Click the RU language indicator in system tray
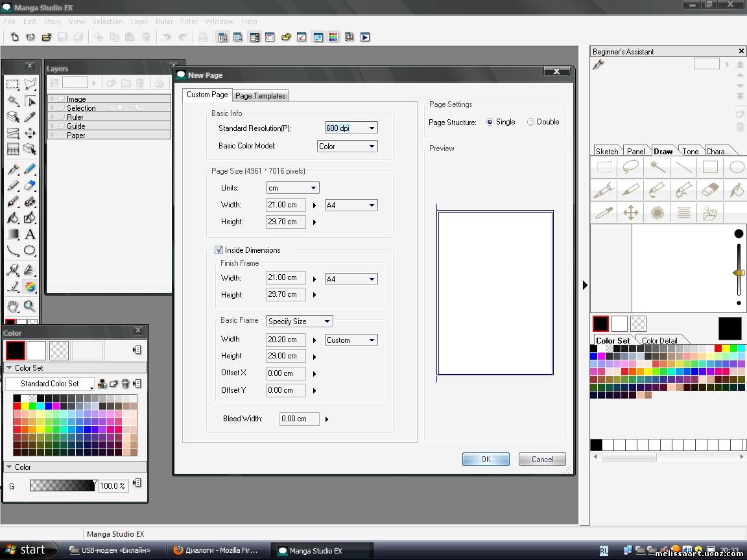Viewport: 747px width, 560px height. coord(604,551)
